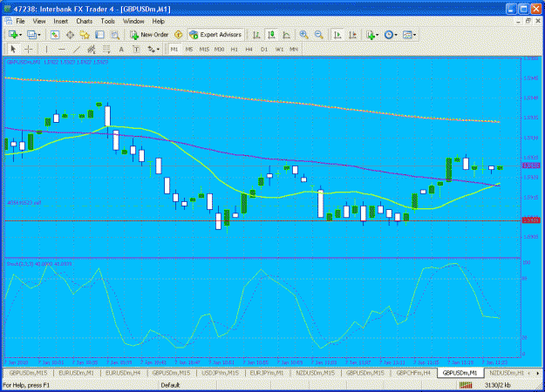Switch chart to MN timeframe
Image resolution: width=545 pixels, height=392 pixels.
tap(294, 50)
